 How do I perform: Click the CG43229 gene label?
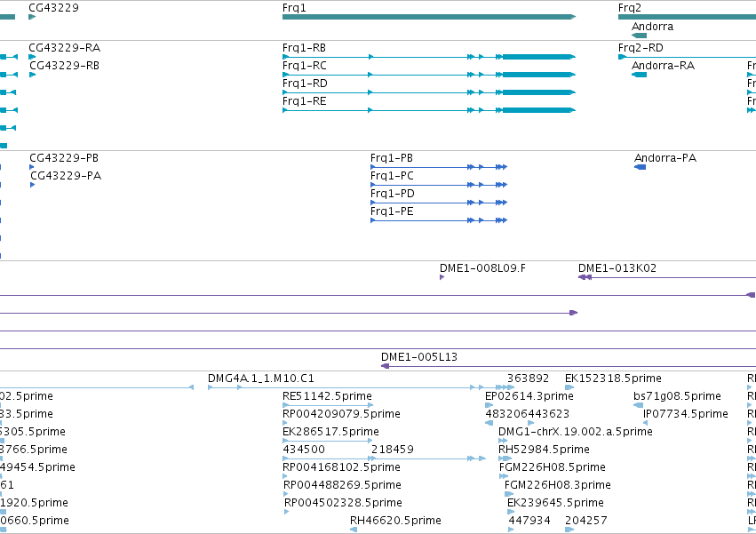[x=53, y=8]
